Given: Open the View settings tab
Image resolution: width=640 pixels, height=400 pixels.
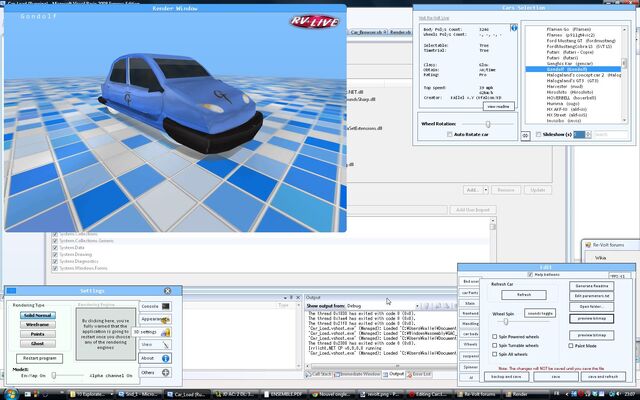Looking at the screenshot, I should (x=155, y=345).
